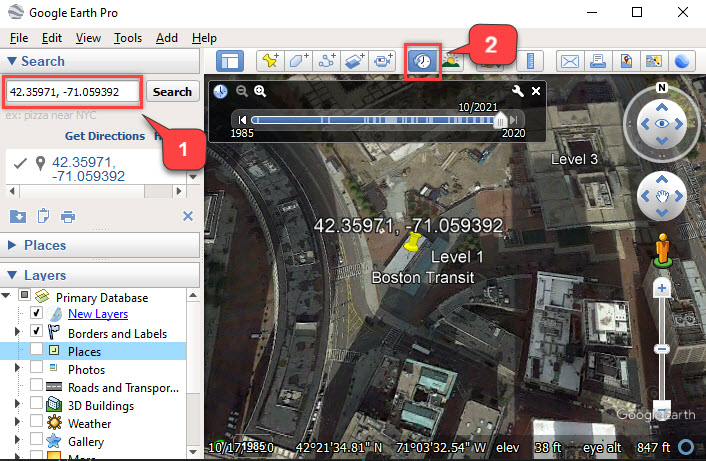
Task: Click the Search button
Action: coord(172,91)
